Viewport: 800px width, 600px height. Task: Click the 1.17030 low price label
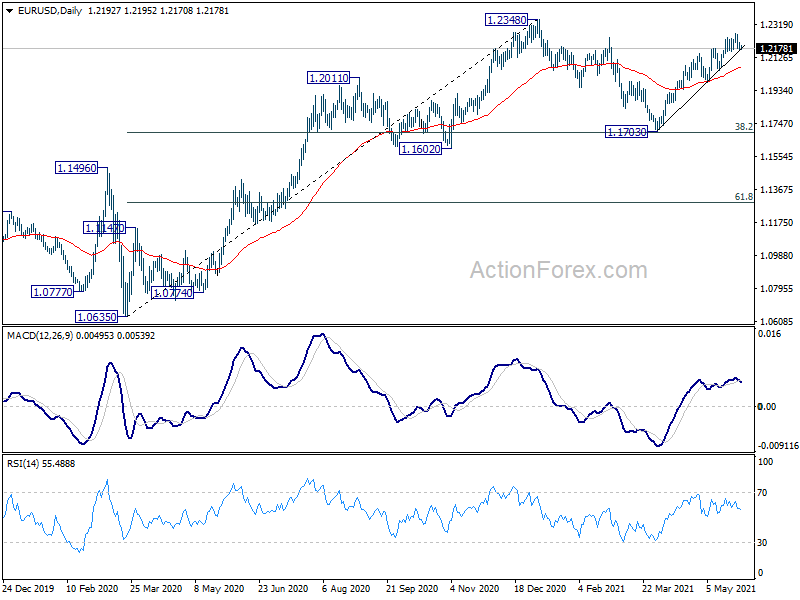(626, 132)
